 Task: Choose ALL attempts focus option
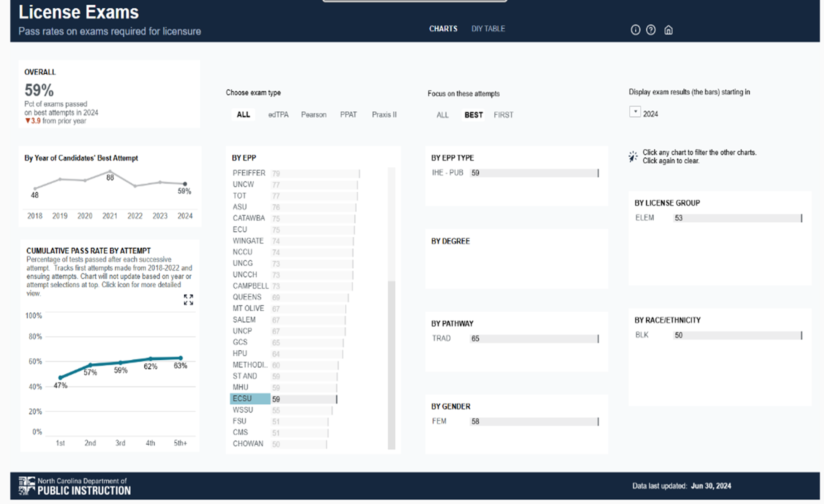(442, 115)
